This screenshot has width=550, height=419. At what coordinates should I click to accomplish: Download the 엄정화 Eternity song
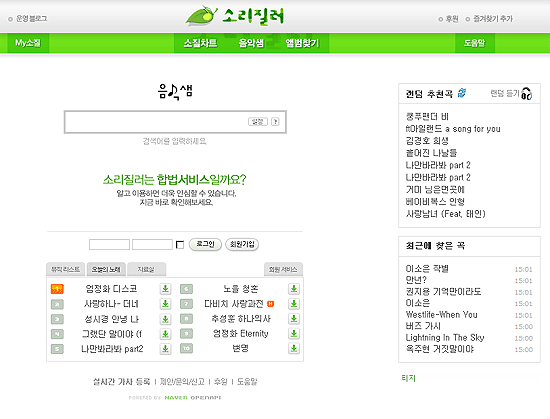(294, 334)
